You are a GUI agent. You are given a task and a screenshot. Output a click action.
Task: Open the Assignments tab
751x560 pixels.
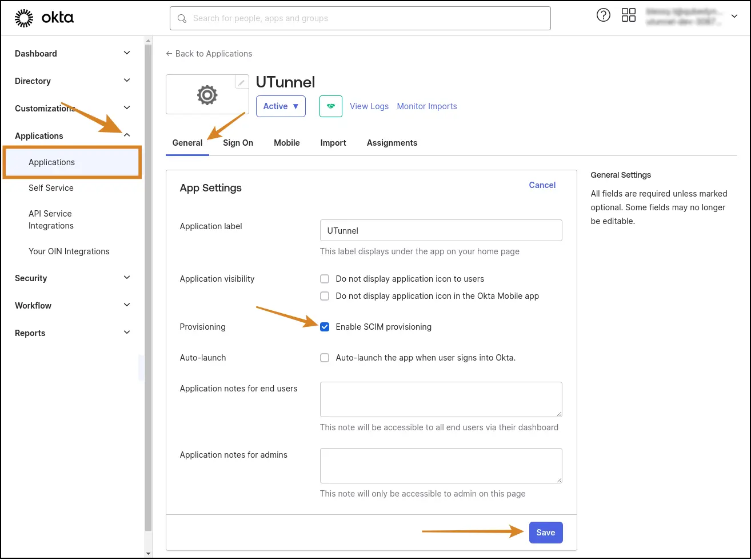tap(392, 143)
